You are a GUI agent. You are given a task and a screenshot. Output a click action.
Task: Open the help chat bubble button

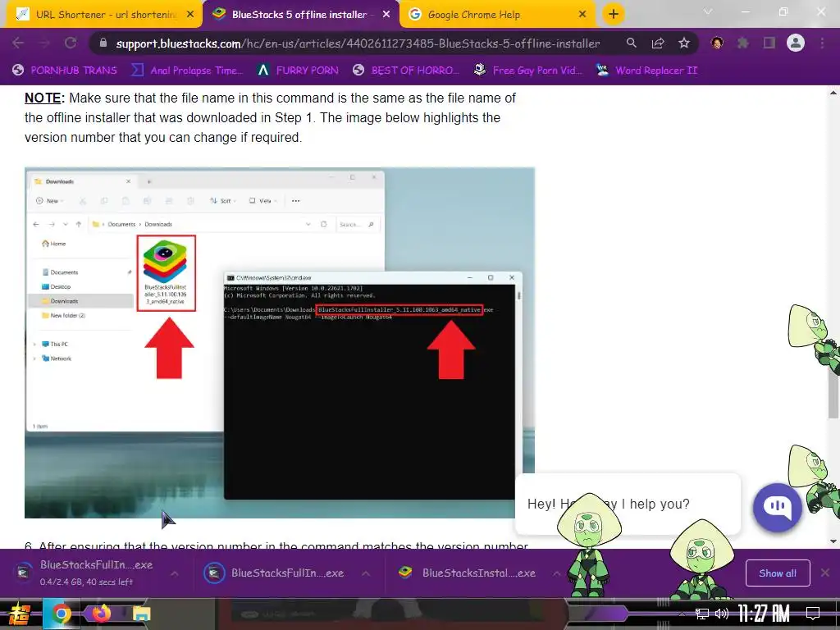[778, 507]
